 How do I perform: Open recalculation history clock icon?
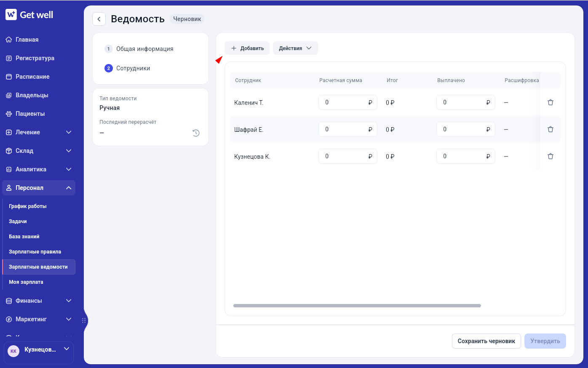pyautogui.click(x=196, y=133)
